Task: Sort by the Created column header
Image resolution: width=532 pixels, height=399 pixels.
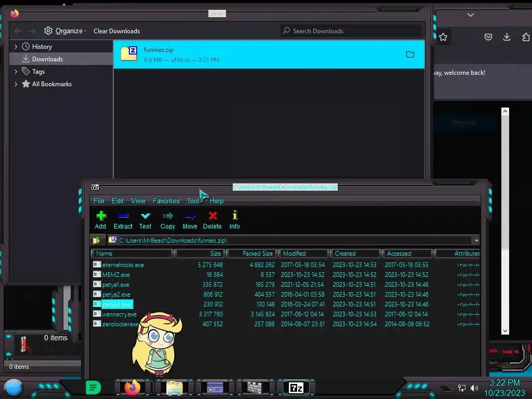Action: [x=355, y=254]
